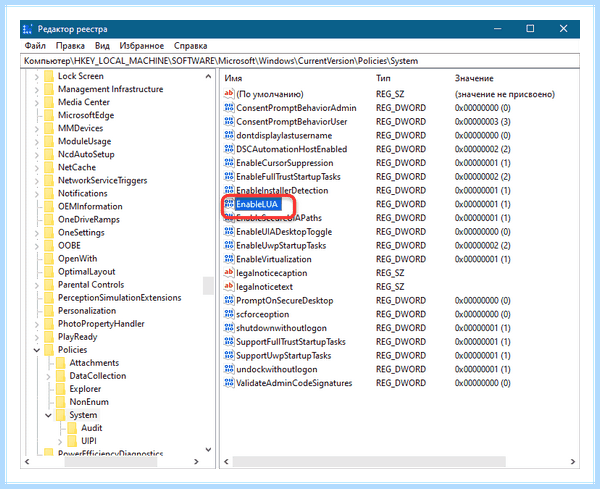Image resolution: width=600 pixels, height=489 pixels.
Task: Click the dontdisplaylastusername value icon
Action: [x=229, y=135]
